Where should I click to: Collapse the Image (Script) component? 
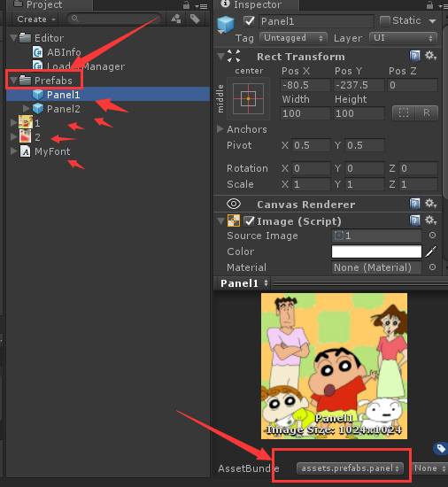[220, 221]
